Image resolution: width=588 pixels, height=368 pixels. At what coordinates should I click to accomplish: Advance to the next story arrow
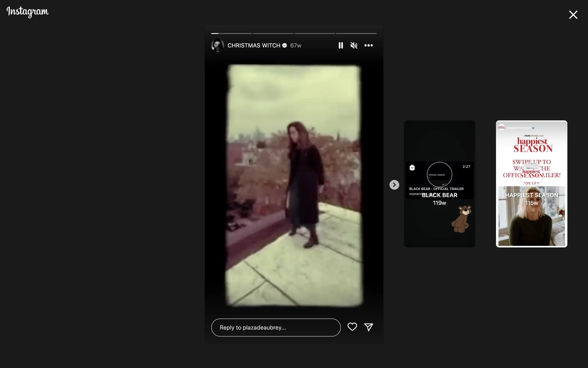394,185
